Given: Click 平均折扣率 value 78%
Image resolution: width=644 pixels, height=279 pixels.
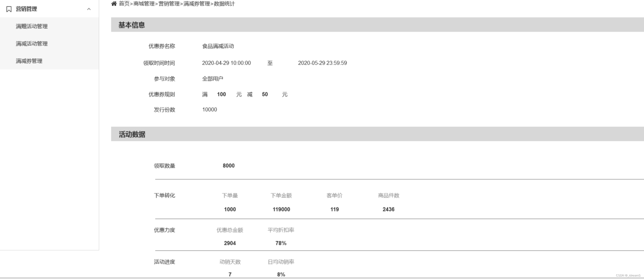Looking at the screenshot, I should coord(281,243).
